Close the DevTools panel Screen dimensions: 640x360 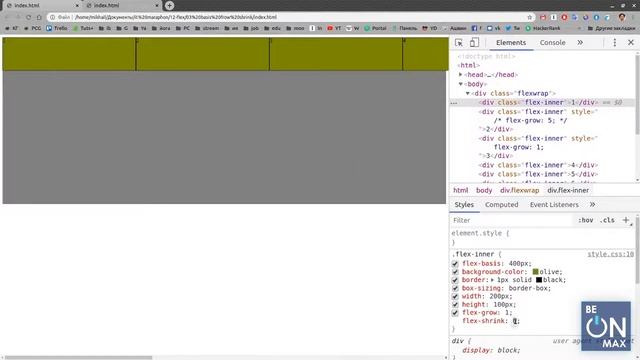(631, 42)
